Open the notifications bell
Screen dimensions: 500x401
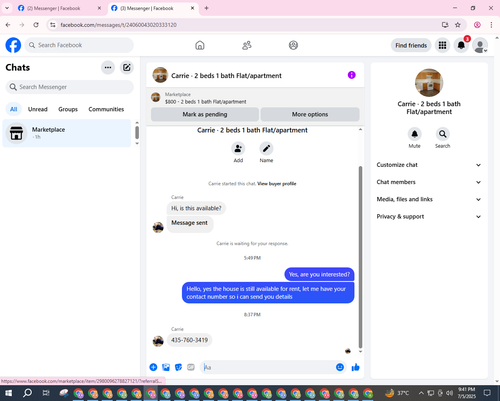click(461, 45)
